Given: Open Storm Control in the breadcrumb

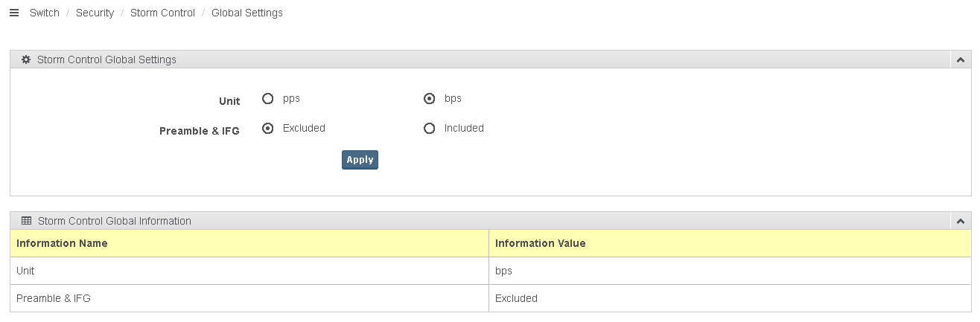Looking at the screenshot, I should (x=162, y=13).
